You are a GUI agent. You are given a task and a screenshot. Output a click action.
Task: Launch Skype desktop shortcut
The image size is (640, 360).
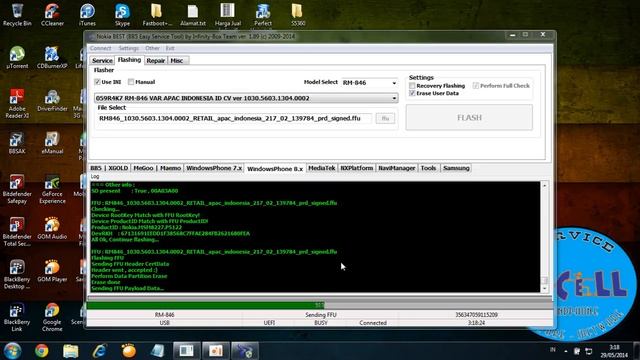point(122,15)
